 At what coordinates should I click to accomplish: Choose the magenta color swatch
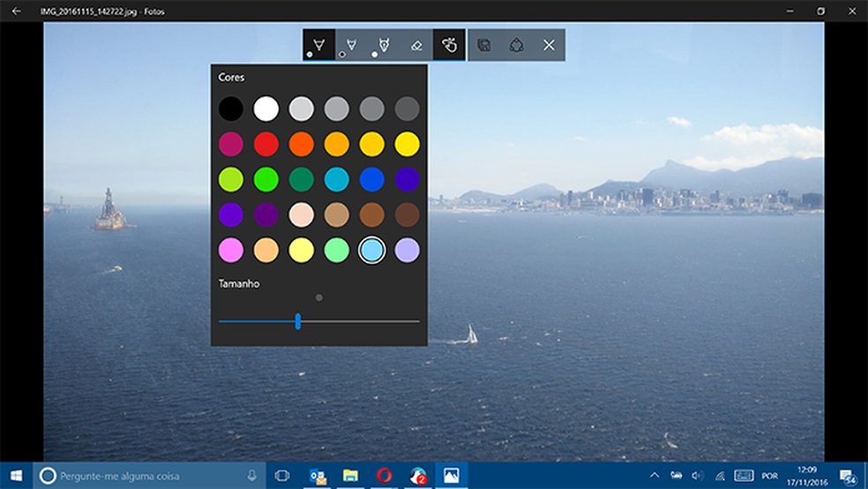[231, 144]
